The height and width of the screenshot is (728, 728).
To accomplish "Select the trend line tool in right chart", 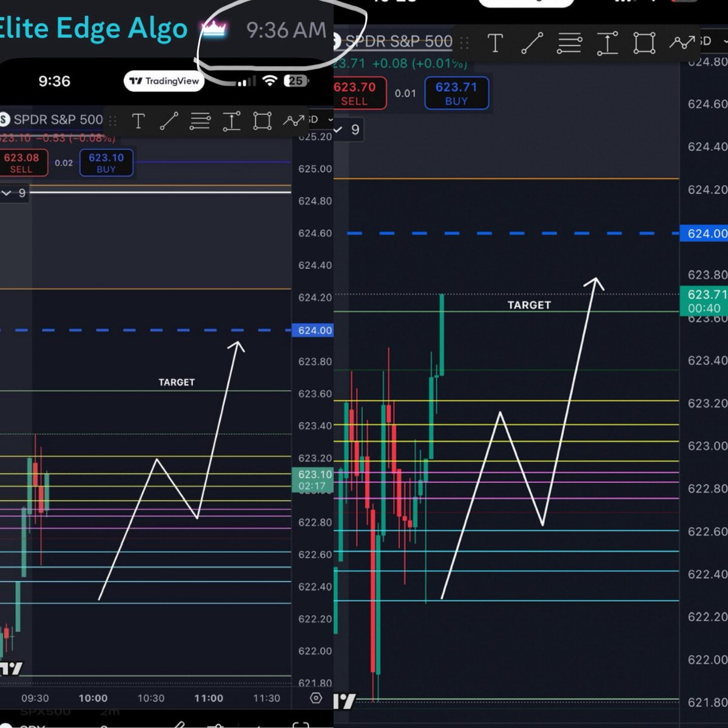I will pos(532,43).
